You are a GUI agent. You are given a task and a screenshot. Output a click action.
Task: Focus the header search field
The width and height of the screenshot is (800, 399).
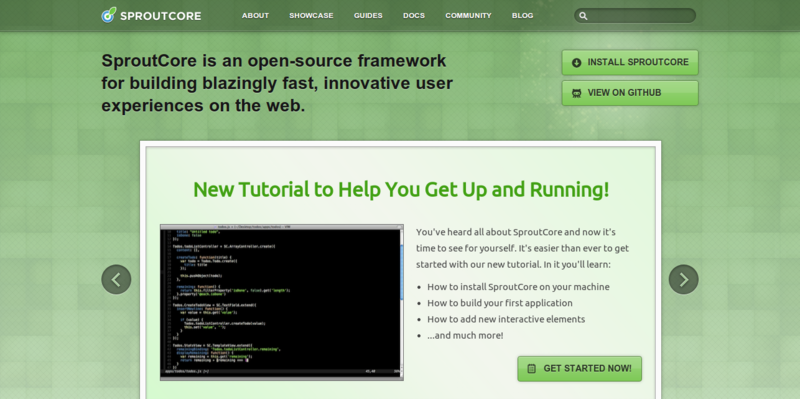pyautogui.click(x=635, y=16)
